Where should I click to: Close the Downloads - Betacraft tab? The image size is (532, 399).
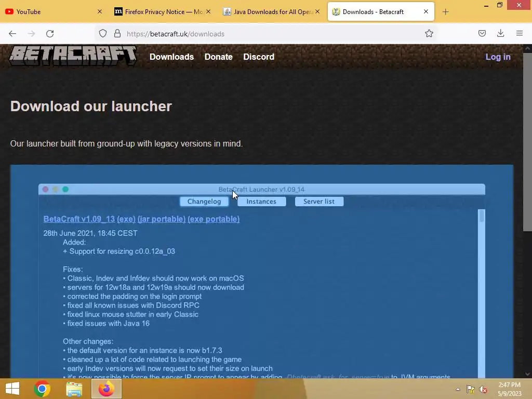click(426, 11)
